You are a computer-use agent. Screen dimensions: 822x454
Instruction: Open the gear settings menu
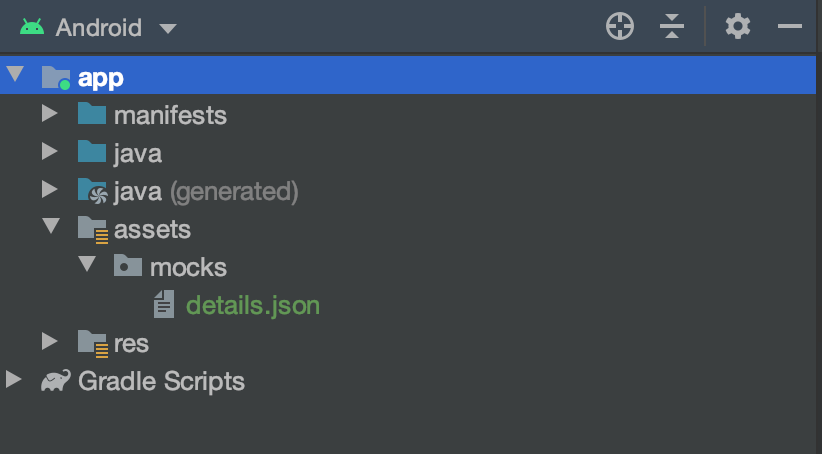738,27
